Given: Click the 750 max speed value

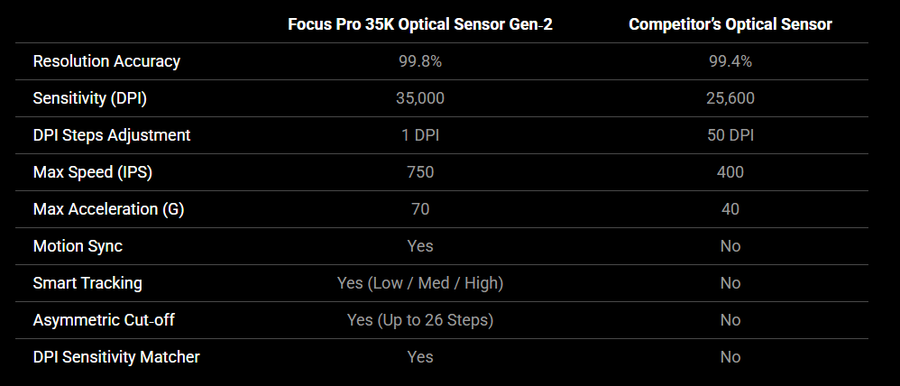Looking at the screenshot, I should click(420, 172).
